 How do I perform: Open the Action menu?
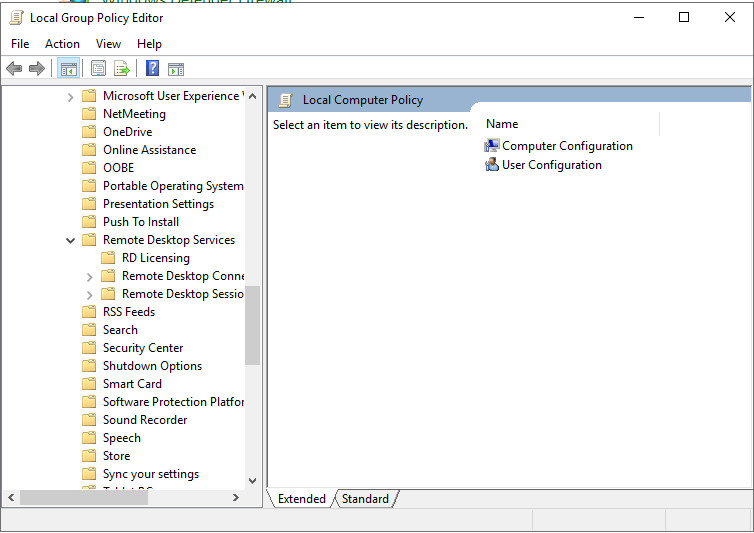coord(62,44)
